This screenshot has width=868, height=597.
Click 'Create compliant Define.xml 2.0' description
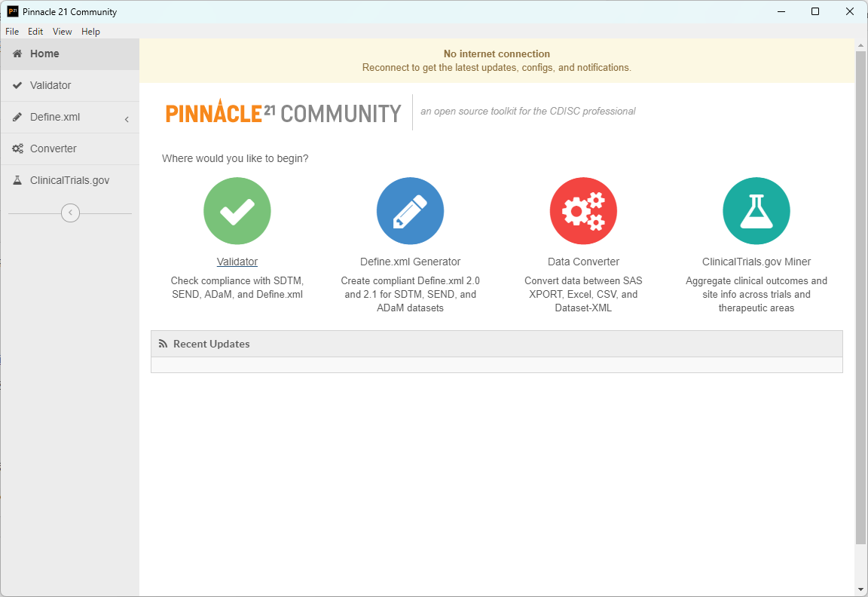(x=410, y=294)
